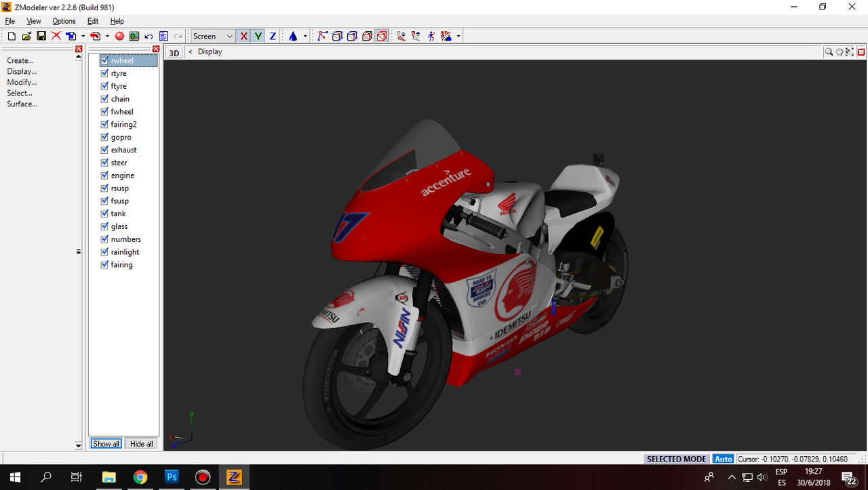Toggle Y axis constraint button

coord(258,36)
